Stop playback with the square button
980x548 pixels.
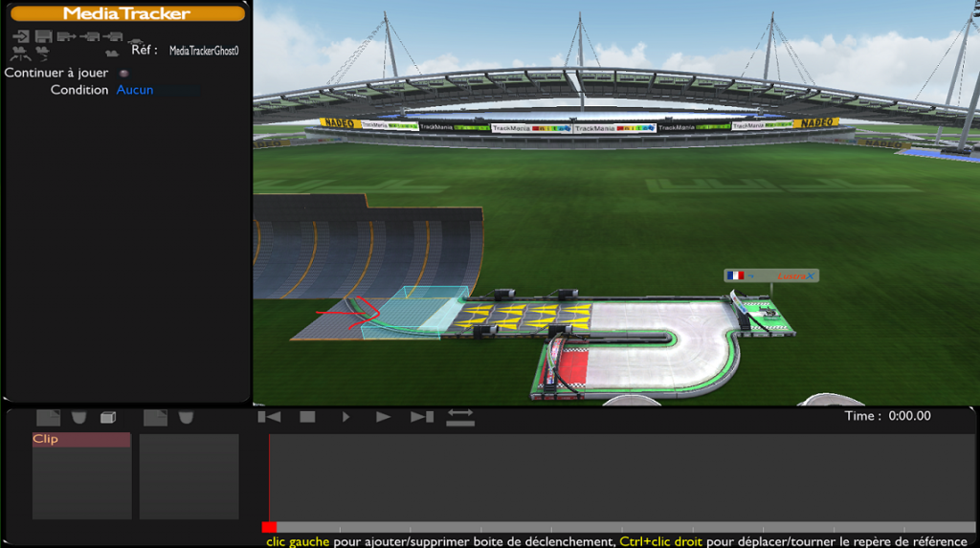coord(307,417)
